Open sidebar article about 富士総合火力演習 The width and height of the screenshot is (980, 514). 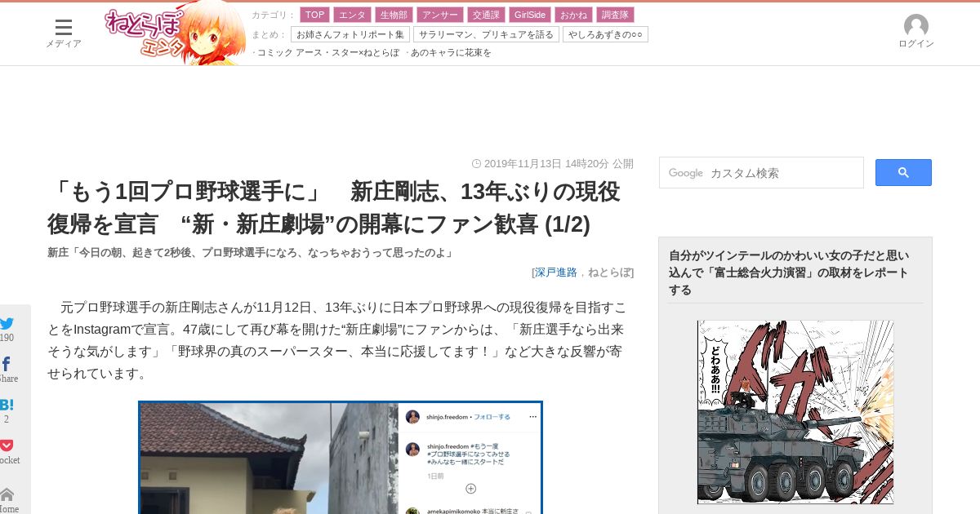(x=788, y=273)
